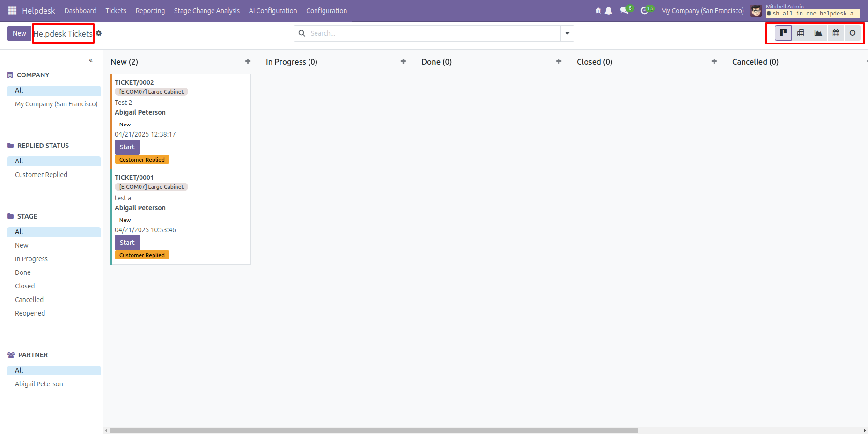Click Large Cabinet tag on TICKET/0002

click(x=151, y=92)
